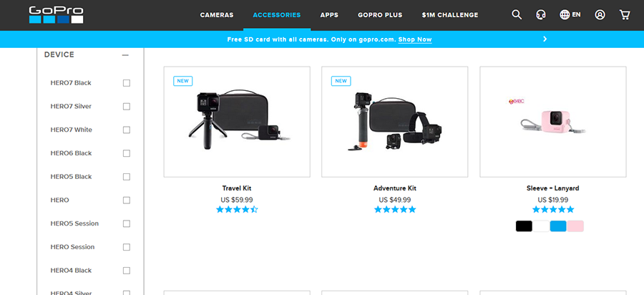Check the HERO7 Black filter
Image resolution: width=644 pixels, height=295 pixels.
tap(127, 83)
